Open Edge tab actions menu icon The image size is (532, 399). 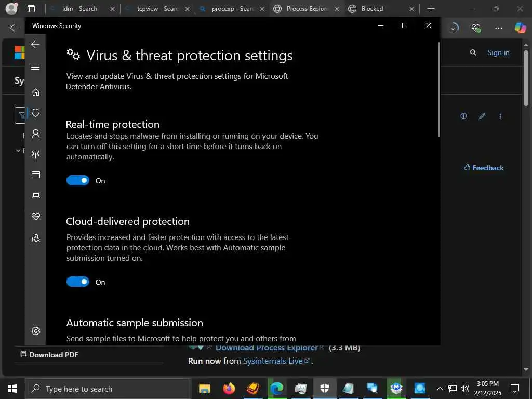[31, 9]
